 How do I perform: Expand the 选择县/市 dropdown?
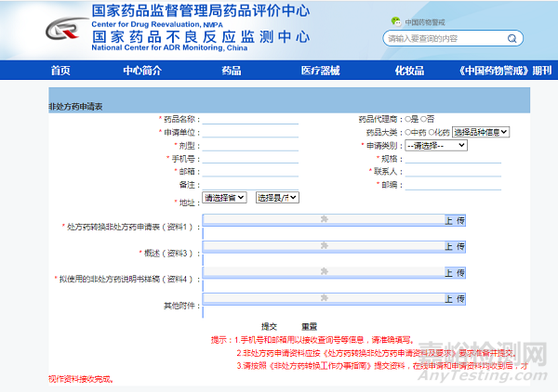277,198
